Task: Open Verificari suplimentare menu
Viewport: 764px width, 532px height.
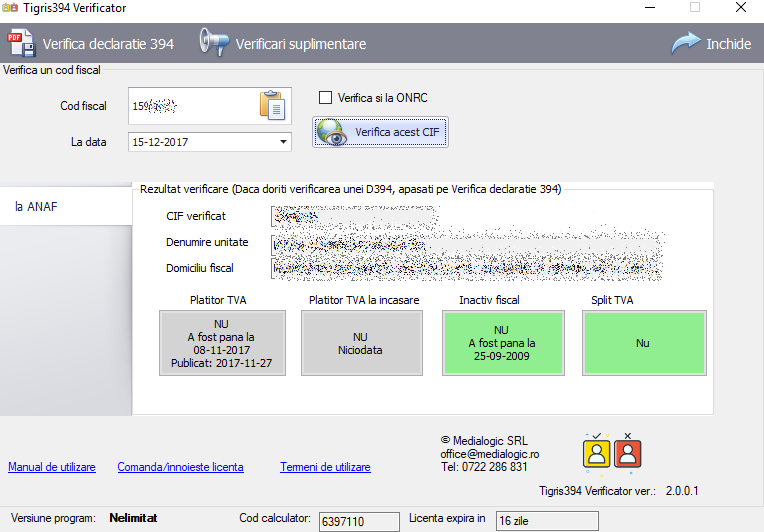Action: click(x=301, y=44)
